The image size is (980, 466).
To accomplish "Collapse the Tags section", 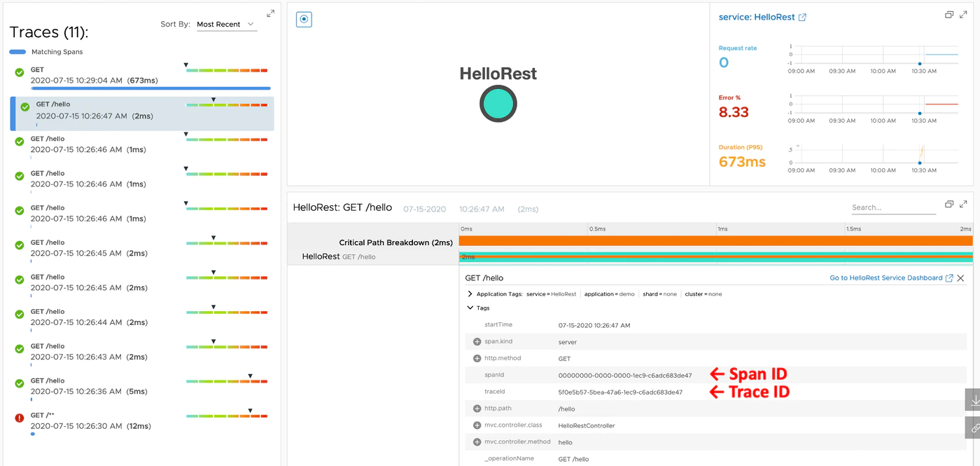I will point(470,308).
